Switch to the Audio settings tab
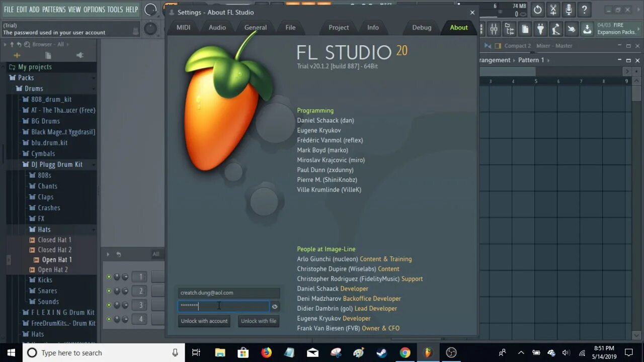Screen dimensions: 644x362 217,28
